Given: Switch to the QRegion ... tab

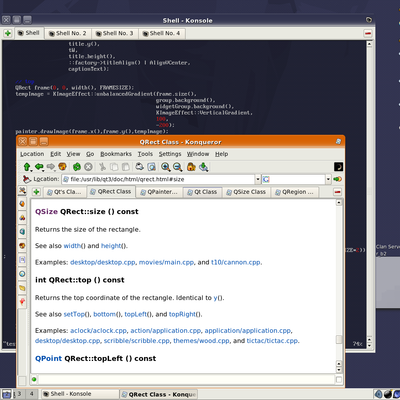Looking at the screenshot, I should 295,192.
